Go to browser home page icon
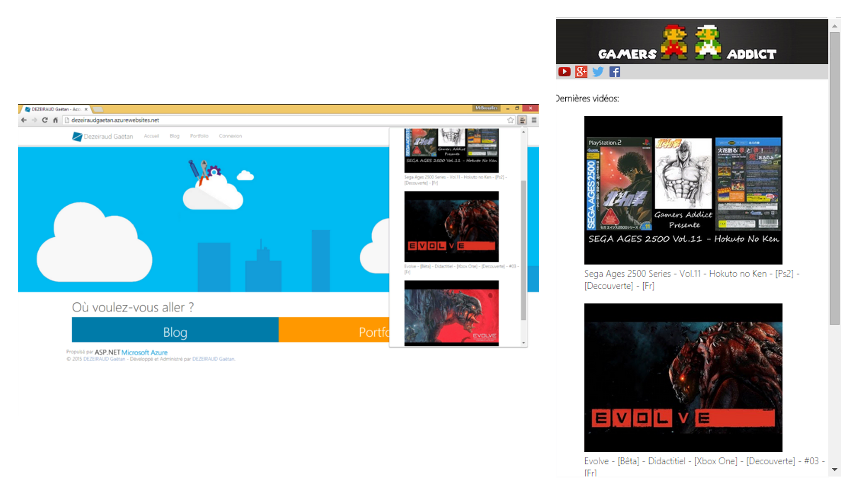The image size is (860, 498). 56,119
